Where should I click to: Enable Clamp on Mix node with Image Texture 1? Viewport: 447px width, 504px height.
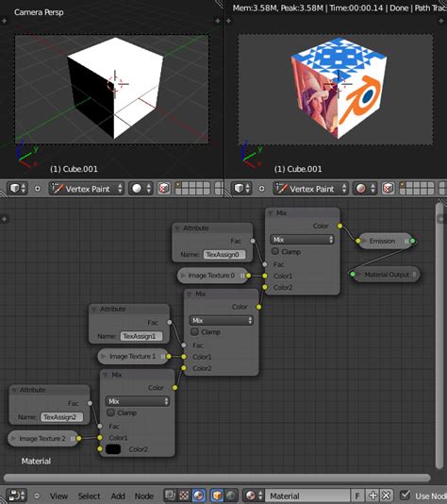194,331
